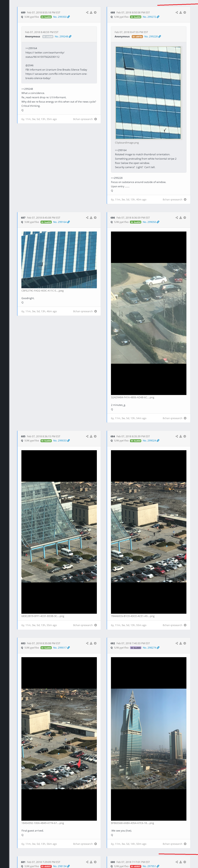Click the download icon on post 682
The height and width of the screenshot is (868, 198).
180,643
